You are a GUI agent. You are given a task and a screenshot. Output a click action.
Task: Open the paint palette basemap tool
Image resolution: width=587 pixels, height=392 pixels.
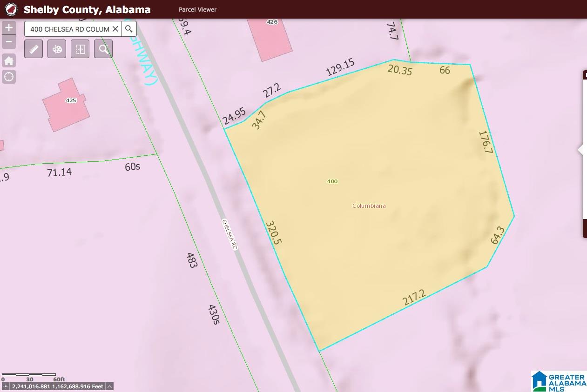(x=57, y=49)
